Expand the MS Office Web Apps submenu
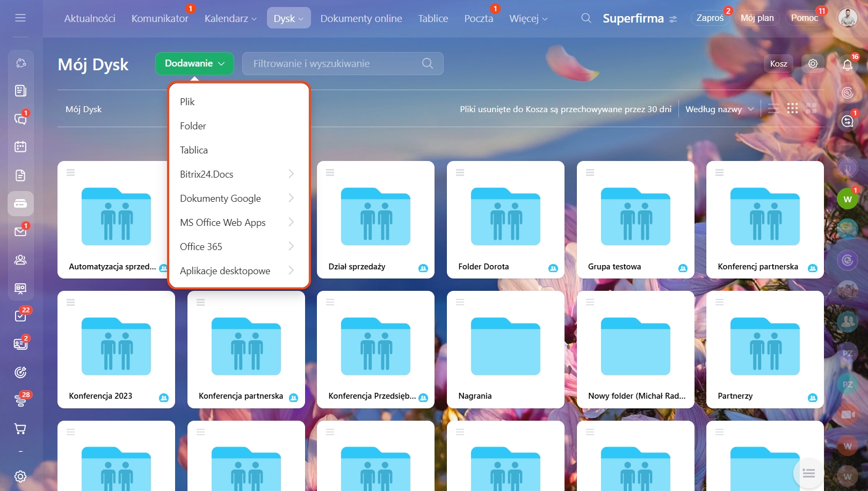The height and width of the screenshot is (491, 868). 239,222
